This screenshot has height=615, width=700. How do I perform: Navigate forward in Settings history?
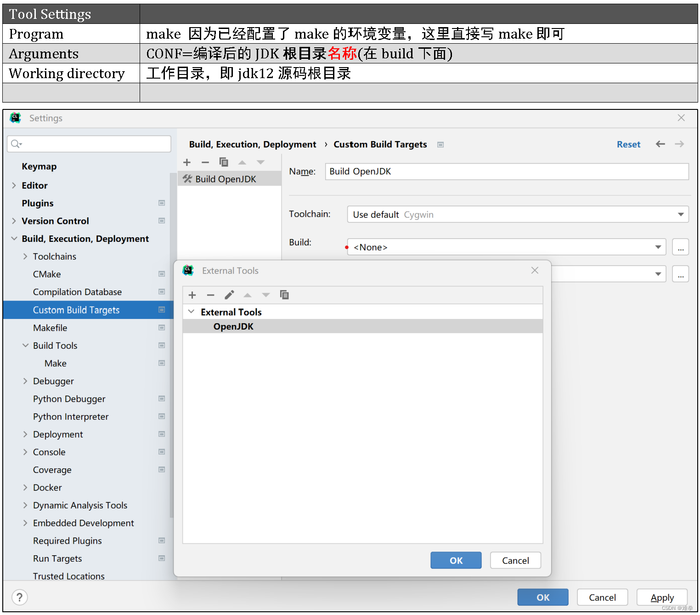(679, 144)
